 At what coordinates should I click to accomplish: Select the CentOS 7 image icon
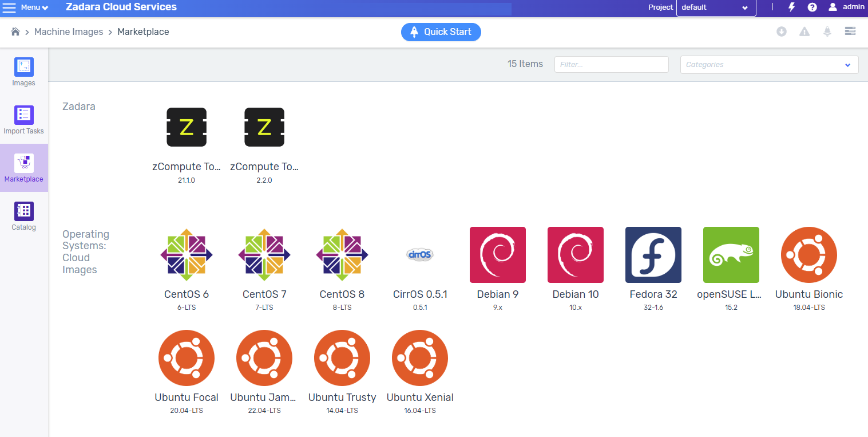tap(264, 255)
